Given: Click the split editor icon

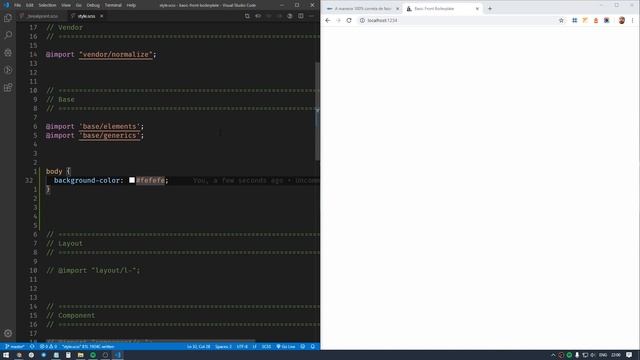Looking at the screenshot, I should (300, 16).
